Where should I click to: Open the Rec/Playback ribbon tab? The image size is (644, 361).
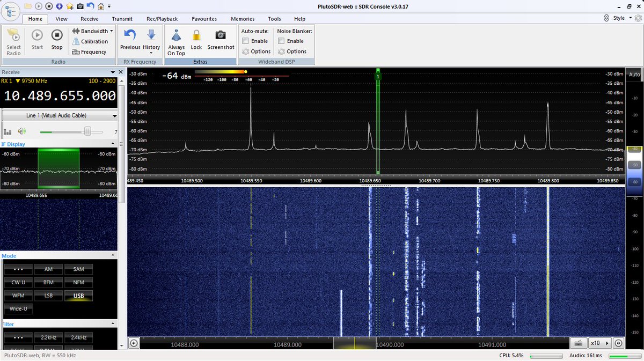[x=162, y=19]
